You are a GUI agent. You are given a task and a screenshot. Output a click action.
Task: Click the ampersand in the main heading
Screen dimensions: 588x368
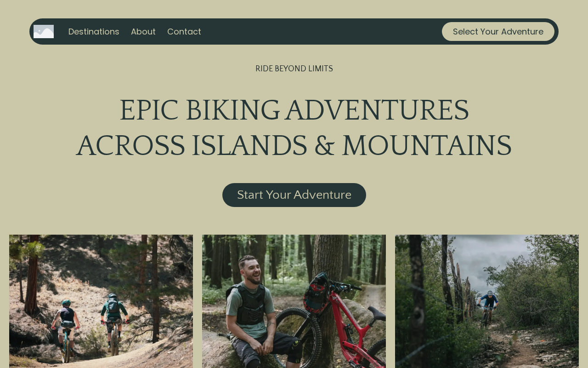tap(324, 146)
